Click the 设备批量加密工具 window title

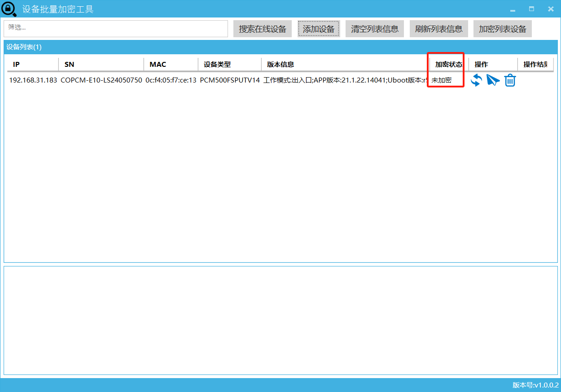point(58,9)
